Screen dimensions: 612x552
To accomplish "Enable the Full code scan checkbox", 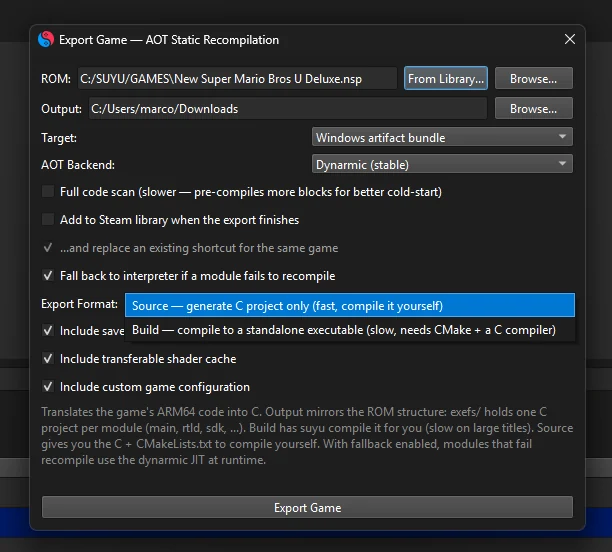I will coord(48,192).
